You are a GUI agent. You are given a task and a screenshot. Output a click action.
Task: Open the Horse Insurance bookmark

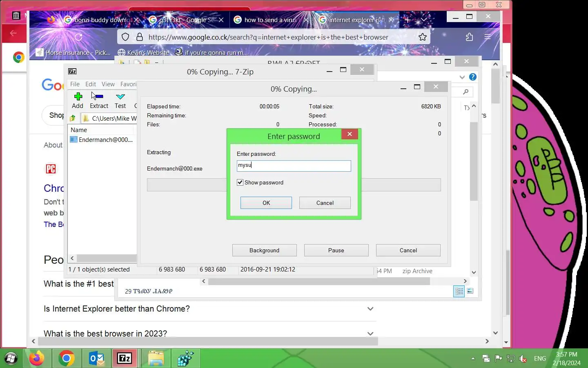[73, 52]
